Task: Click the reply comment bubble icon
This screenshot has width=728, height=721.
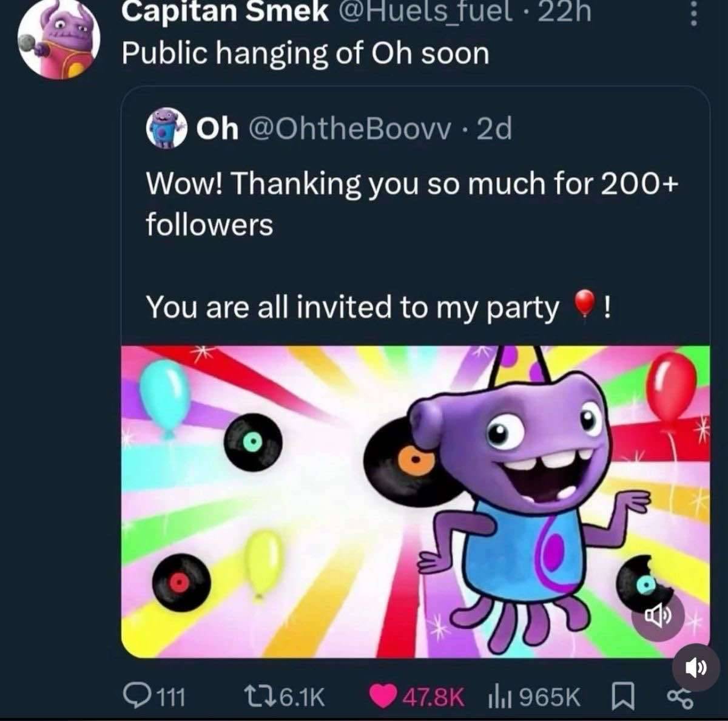Action: 133,696
